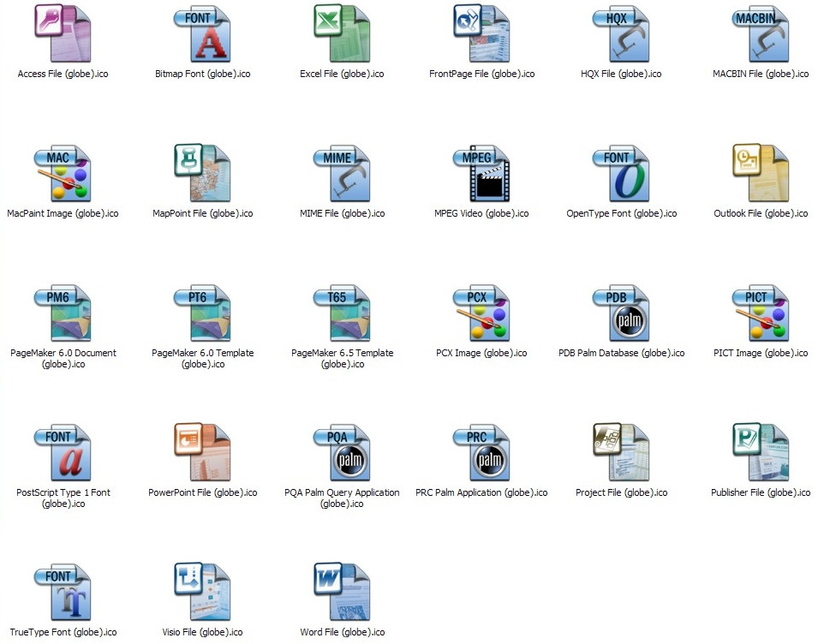Select the Project File icon

(x=621, y=452)
